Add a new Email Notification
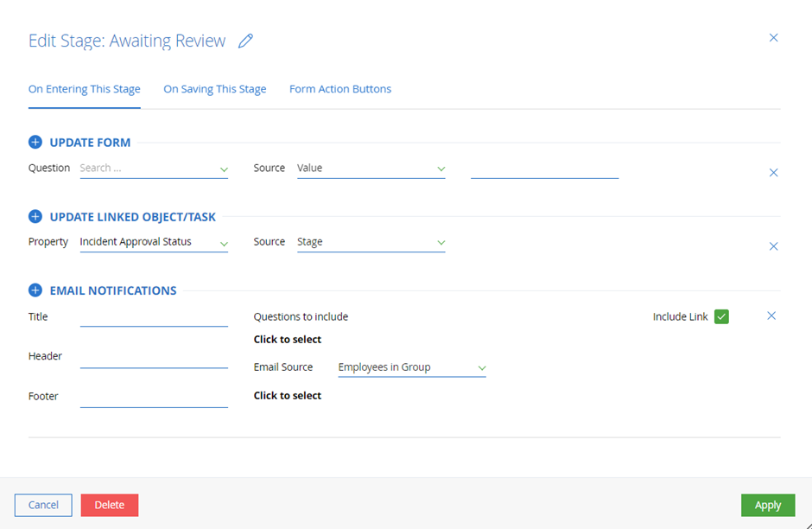The height and width of the screenshot is (529, 812). [x=35, y=290]
